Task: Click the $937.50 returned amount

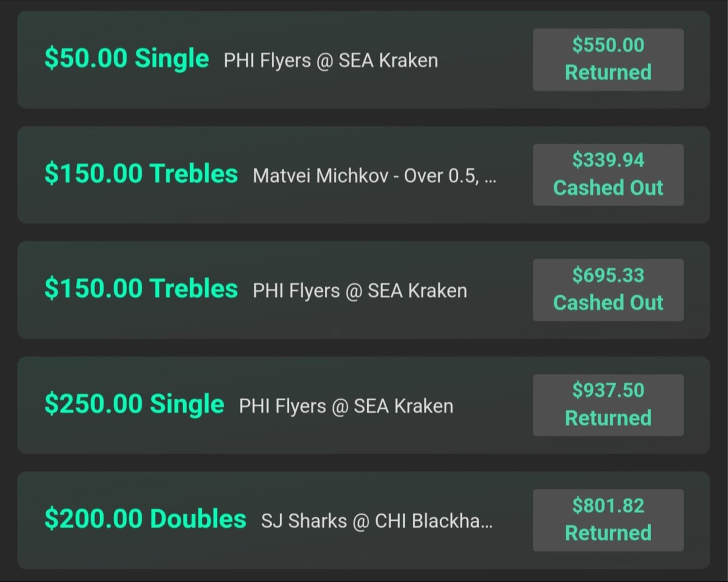Action: (x=608, y=390)
